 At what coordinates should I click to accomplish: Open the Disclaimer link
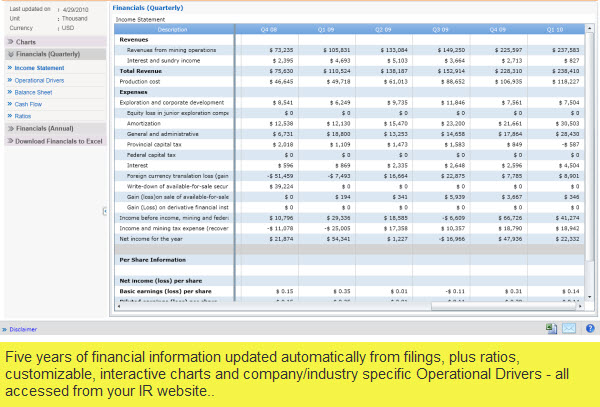23,329
